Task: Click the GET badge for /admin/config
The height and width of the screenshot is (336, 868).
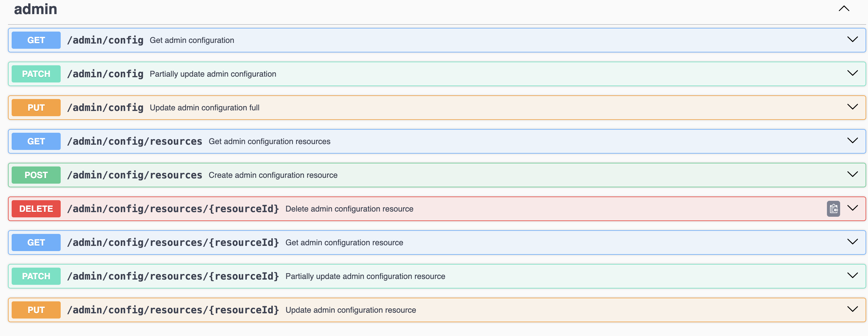Action: click(x=36, y=40)
